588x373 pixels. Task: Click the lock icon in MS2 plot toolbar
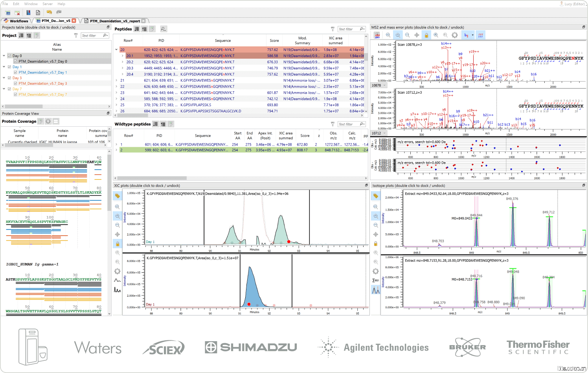[x=426, y=35]
